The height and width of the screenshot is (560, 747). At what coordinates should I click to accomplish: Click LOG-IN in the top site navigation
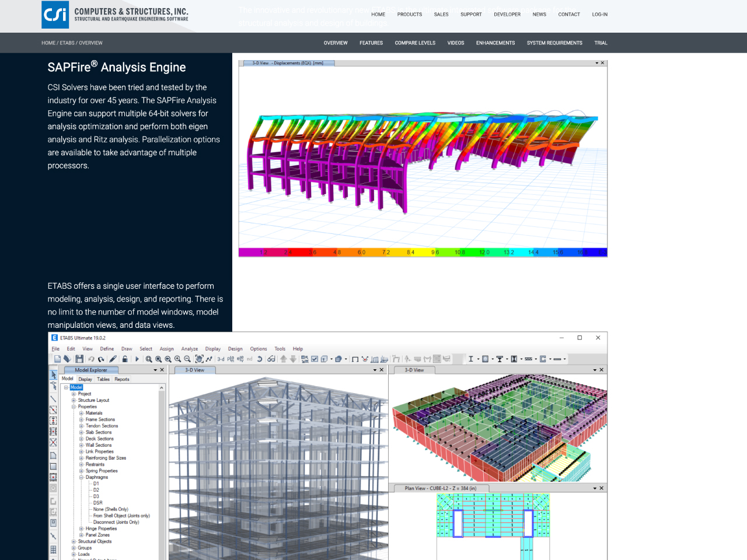click(600, 15)
